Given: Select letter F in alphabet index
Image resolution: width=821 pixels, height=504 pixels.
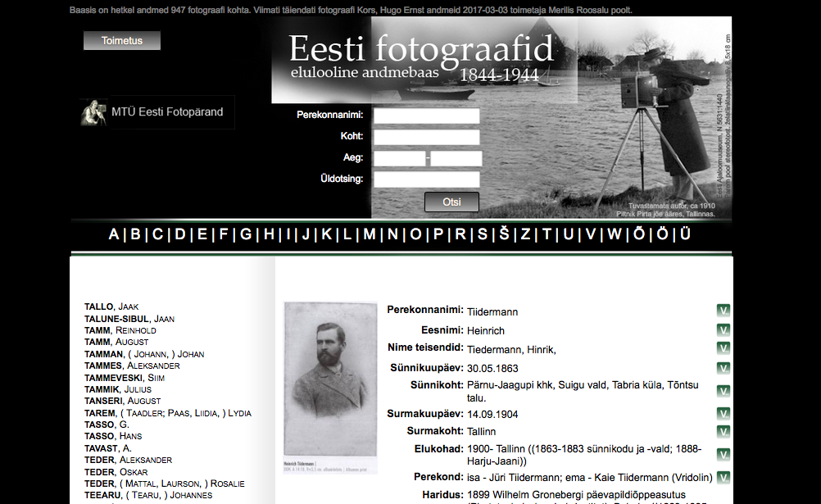Looking at the screenshot, I should click(224, 234).
